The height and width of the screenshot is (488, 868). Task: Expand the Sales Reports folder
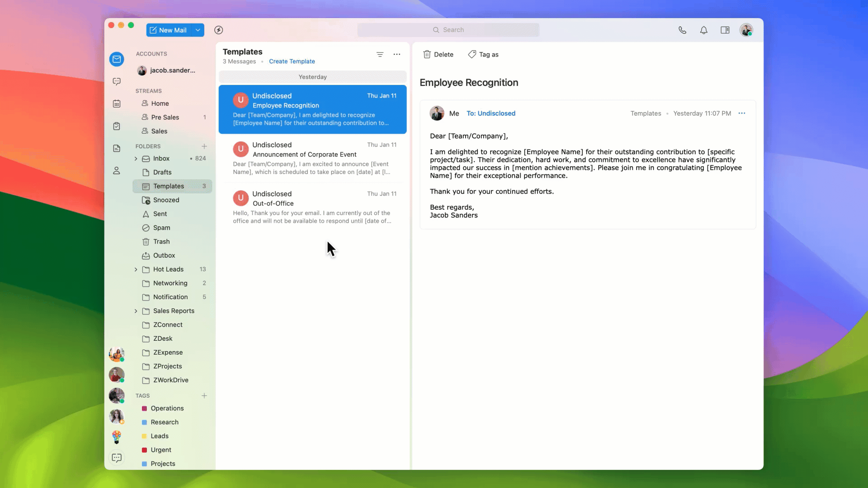point(136,311)
